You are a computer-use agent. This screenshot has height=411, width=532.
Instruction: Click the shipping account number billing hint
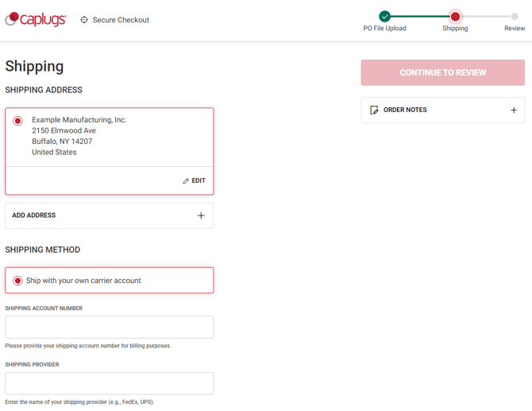coord(88,346)
